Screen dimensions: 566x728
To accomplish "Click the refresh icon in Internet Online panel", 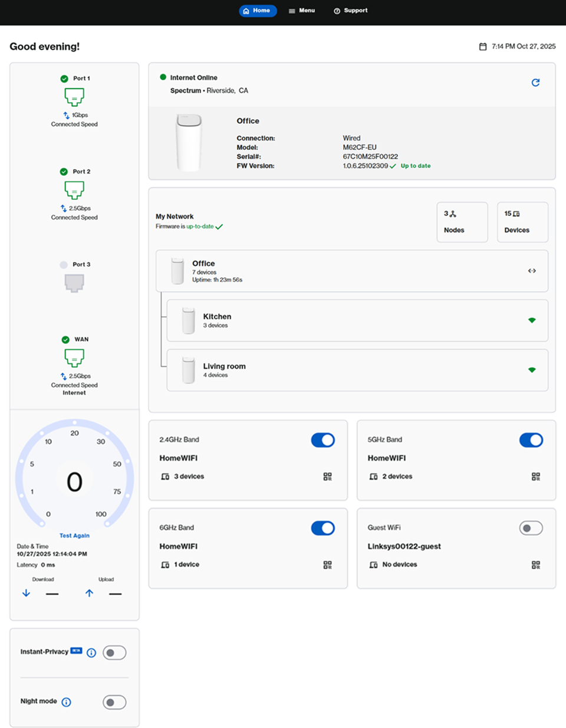I will coord(535,83).
